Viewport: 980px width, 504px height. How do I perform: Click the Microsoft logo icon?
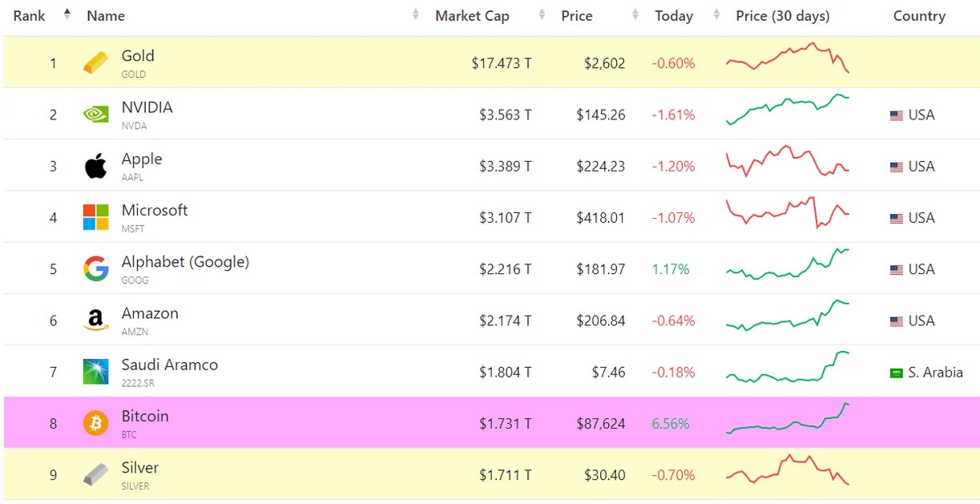95,217
